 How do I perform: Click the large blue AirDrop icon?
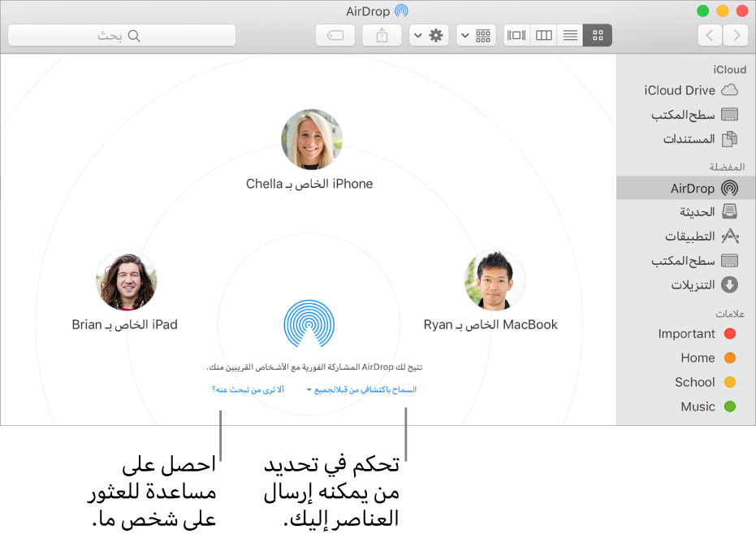point(309,323)
